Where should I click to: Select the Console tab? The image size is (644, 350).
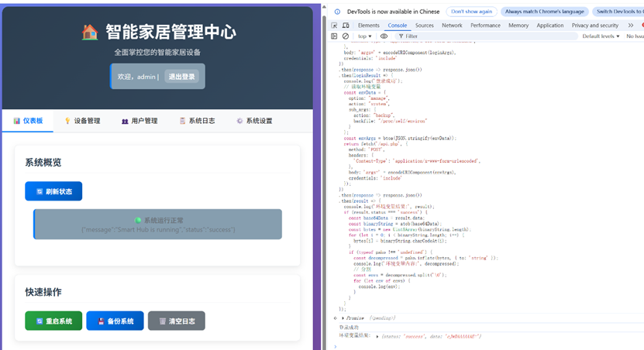[397, 26]
